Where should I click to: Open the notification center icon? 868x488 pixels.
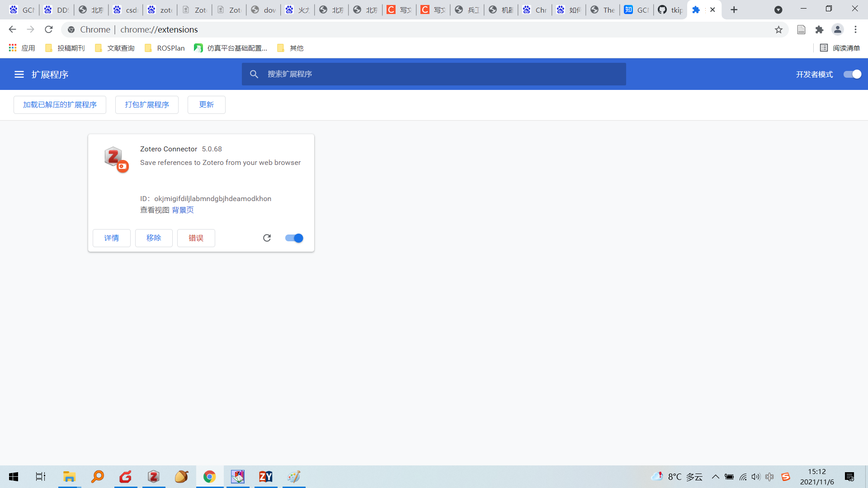(x=849, y=477)
